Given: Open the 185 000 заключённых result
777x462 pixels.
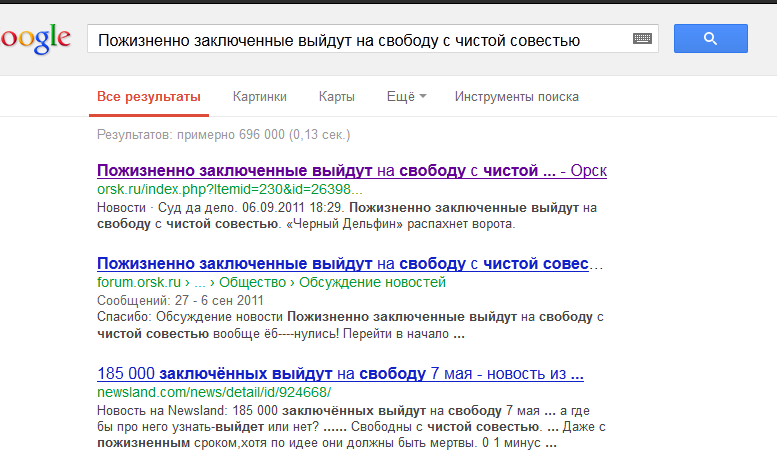Looking at the screenshot, I should tap(340, 374).
